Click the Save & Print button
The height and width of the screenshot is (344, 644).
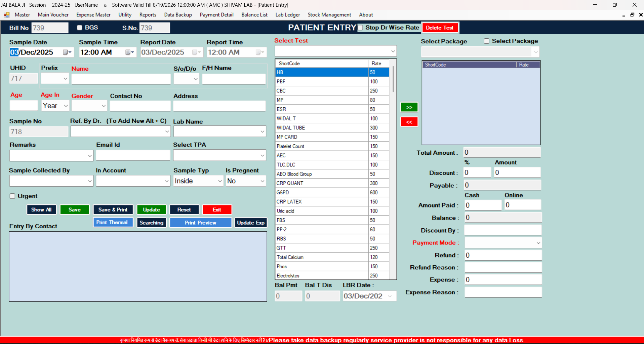(113, 209)
